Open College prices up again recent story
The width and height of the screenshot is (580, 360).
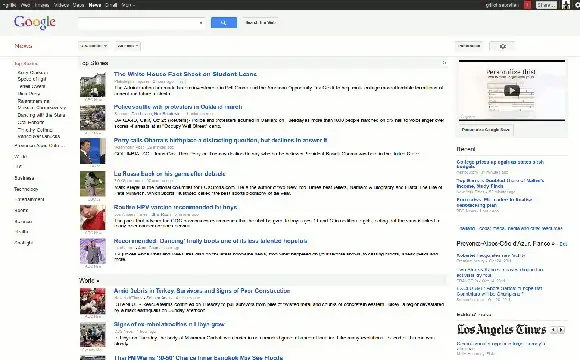tap(500, 164)
